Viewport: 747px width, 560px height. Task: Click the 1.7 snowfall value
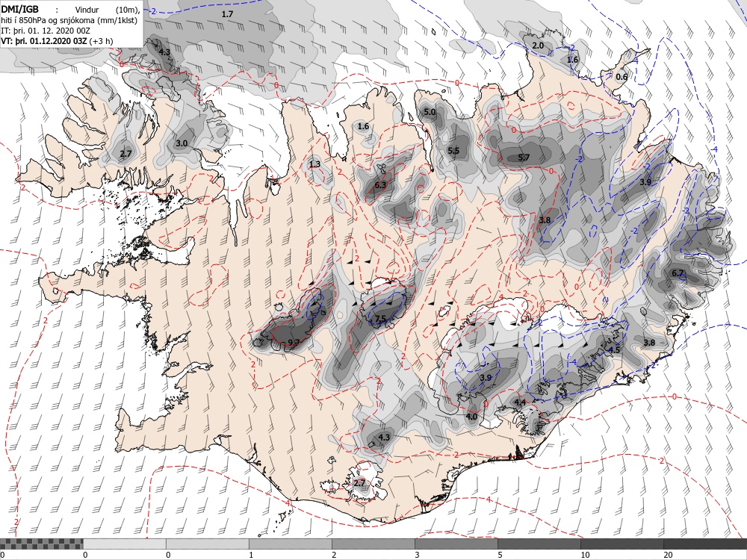(227, 14)
